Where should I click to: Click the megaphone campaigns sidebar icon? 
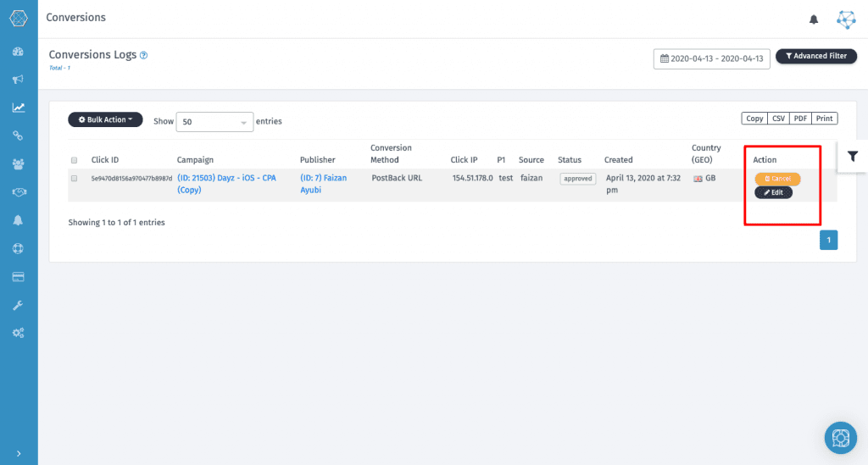(x=18, y=80)
